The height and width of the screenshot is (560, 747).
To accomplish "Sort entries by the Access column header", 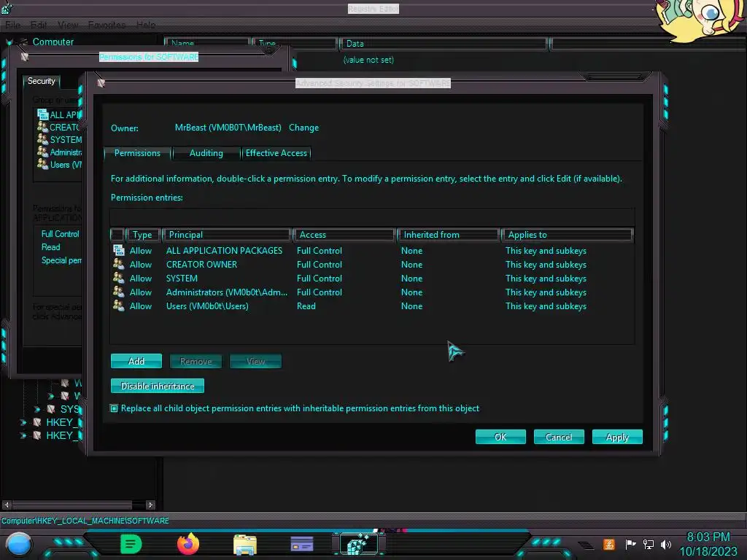I will point(344,235).
